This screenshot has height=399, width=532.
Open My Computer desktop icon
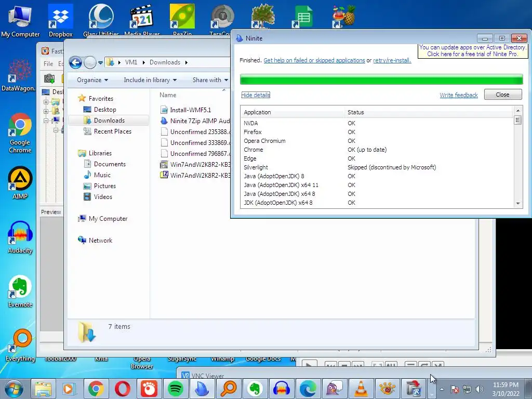pos(20,21)
